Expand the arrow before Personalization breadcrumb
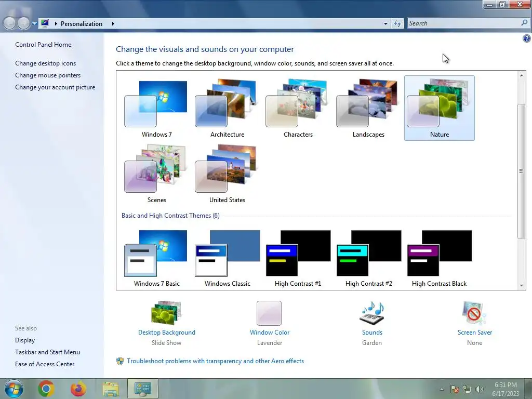The height and width of the screenshot is (399, 532). pyautogui.click(x=56, y=24)
